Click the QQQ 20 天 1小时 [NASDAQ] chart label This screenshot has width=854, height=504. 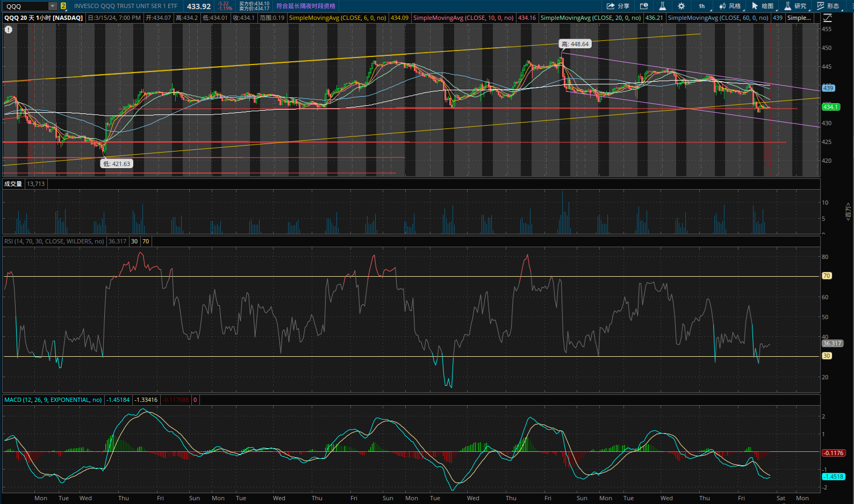[44, 18]
